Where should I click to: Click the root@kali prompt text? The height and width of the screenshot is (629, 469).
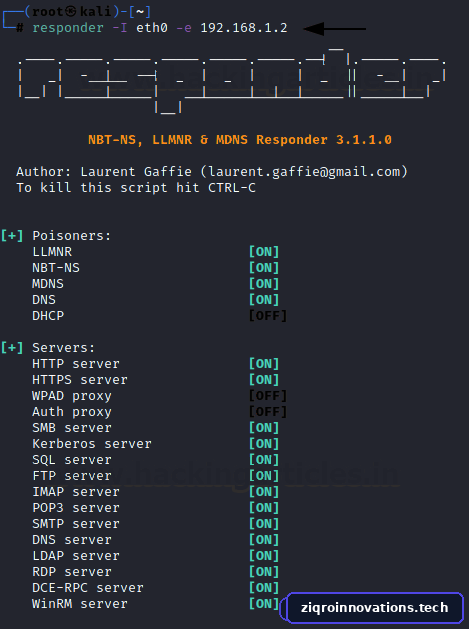tap(72, 12)
